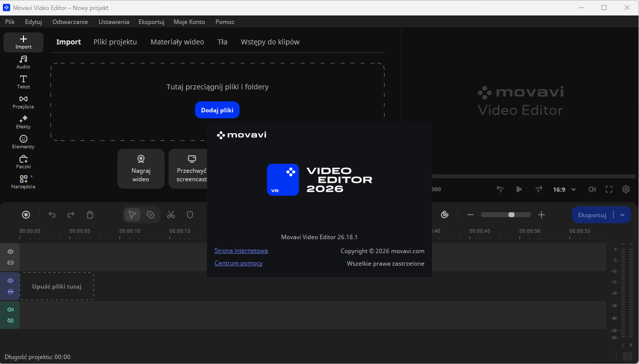Click the Długość projektu status text
The width and height of the screenshot is (639, 364).
pos(37,357)
